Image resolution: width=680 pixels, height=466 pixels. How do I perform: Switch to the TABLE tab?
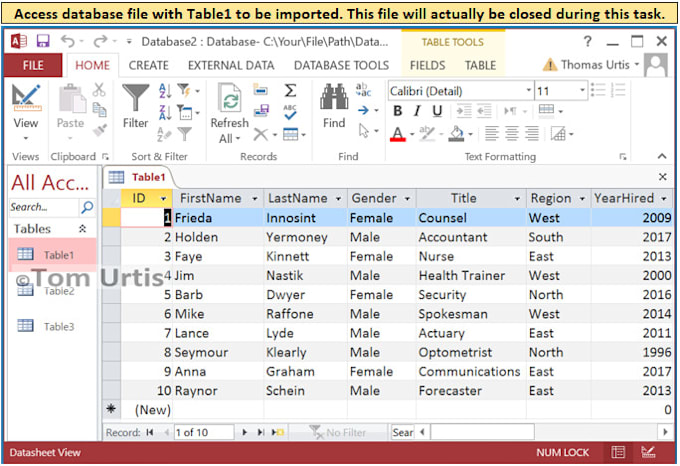tap(481, 65)
